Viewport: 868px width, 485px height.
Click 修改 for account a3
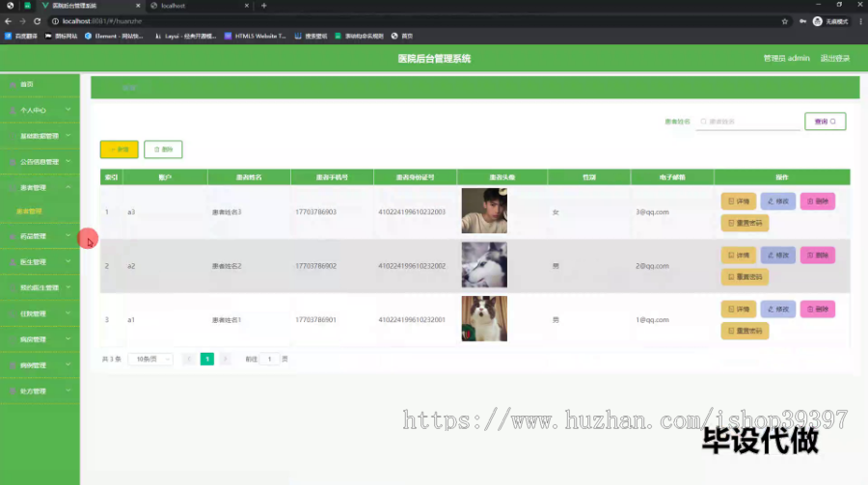point(777,201)
